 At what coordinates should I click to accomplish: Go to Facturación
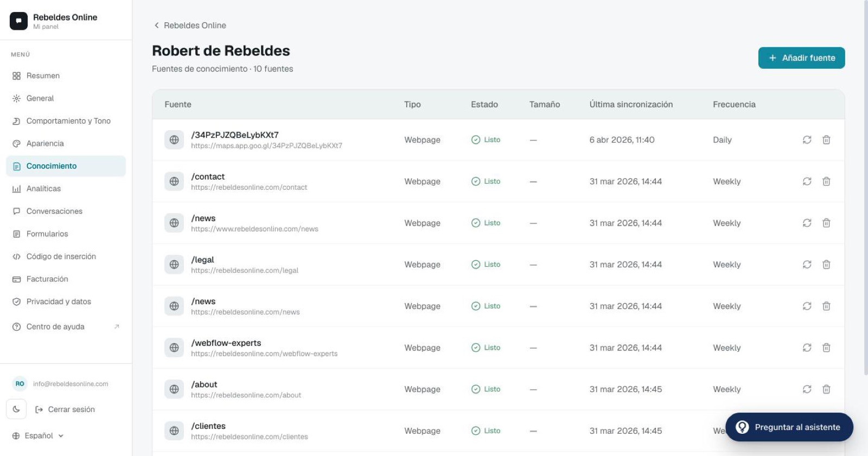click(x=66, y=279)
